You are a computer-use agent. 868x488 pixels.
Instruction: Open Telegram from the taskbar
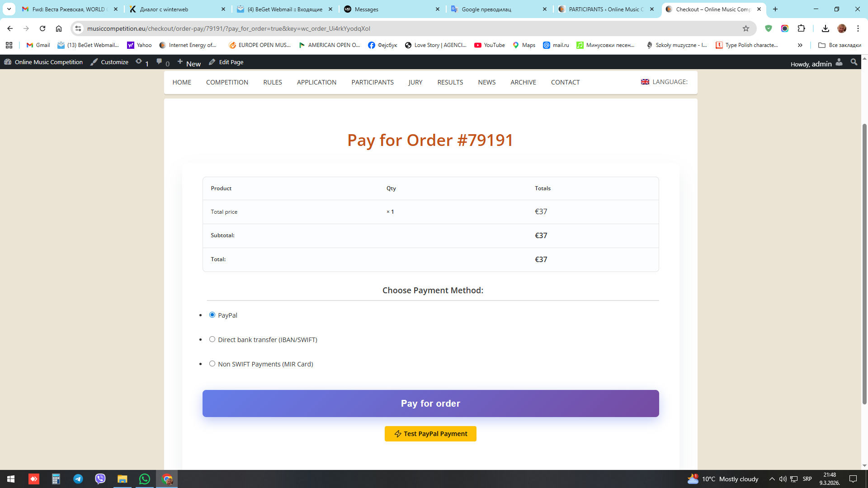coord(78,479)
